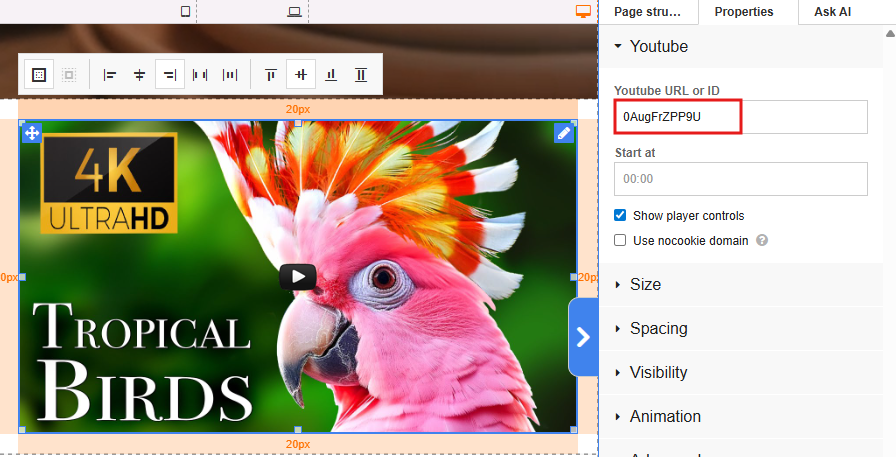Click the Youtube URL or ID field
This screenshot has width=896, height=457.
point(740,117)
